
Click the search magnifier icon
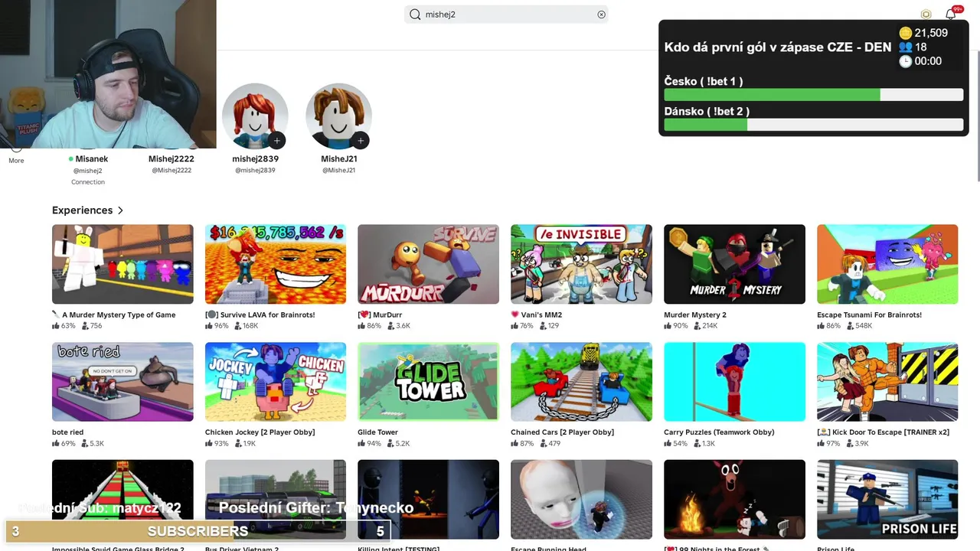point(415,15)
